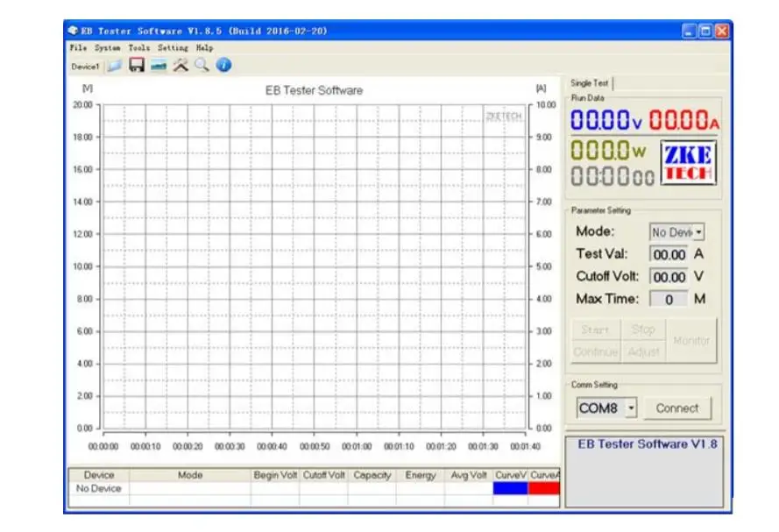Click the Monitor button

coord(691,340)
